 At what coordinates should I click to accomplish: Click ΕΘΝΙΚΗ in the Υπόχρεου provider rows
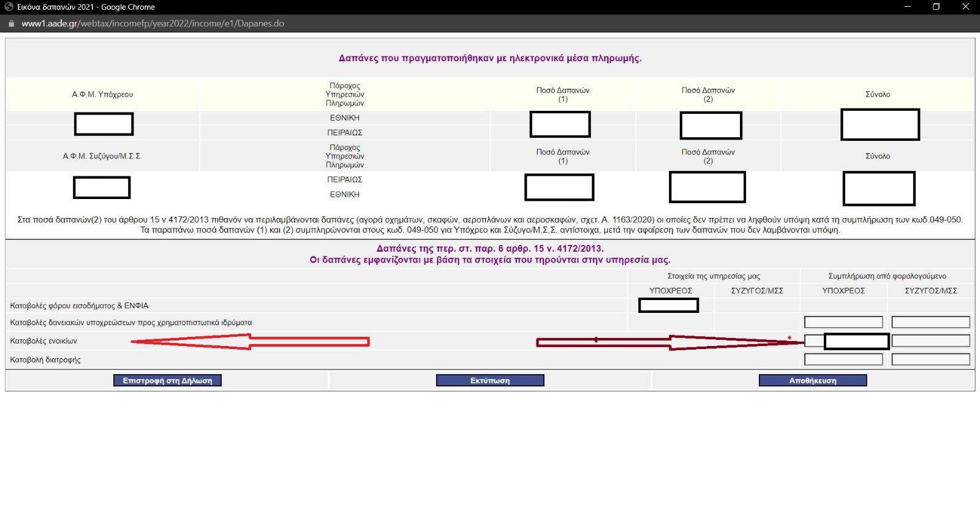(x=345, y=118)
